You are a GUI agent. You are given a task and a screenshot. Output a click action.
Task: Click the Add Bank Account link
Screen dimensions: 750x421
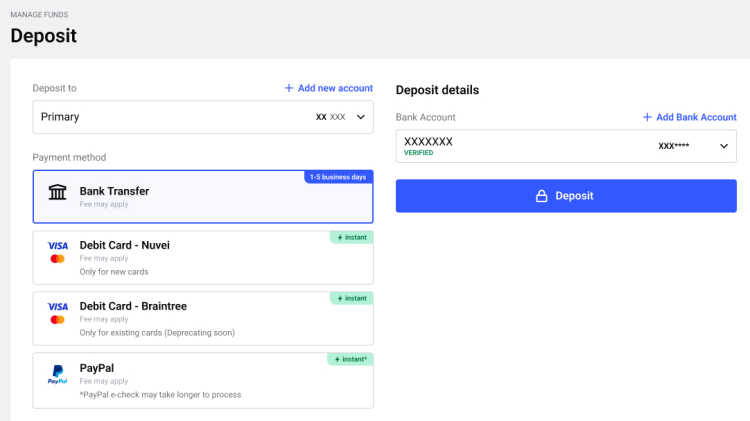click(x=696, y=117)
